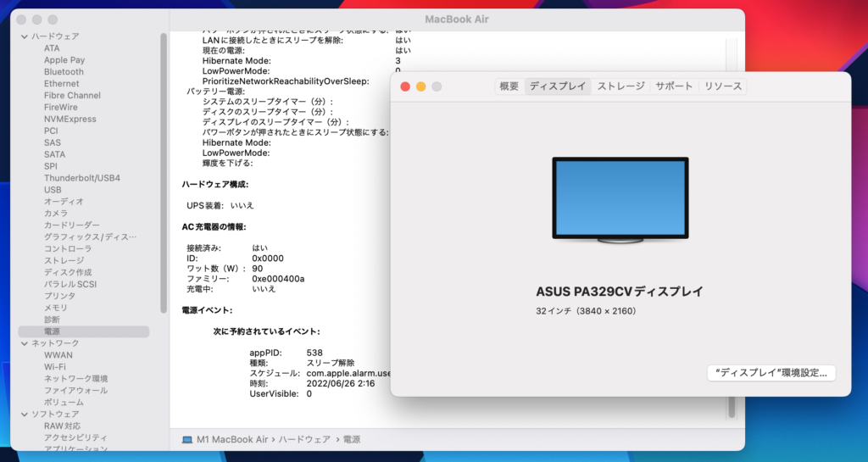
Task: Select ボリューム in the sidebar
Action: click(x=64, y=403)
